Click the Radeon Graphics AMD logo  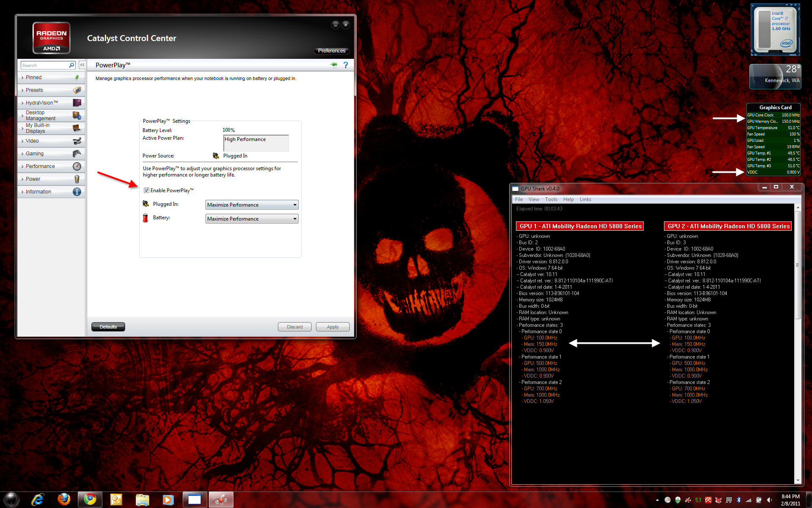(51, 38)
